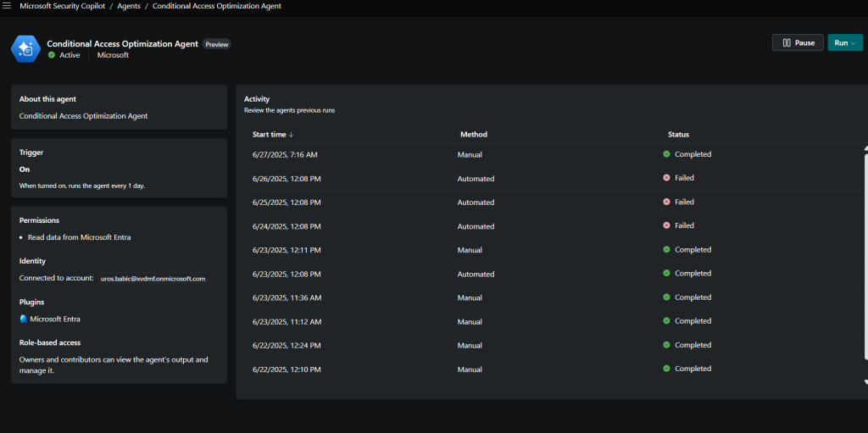Click the Method column header

point(474,135)
